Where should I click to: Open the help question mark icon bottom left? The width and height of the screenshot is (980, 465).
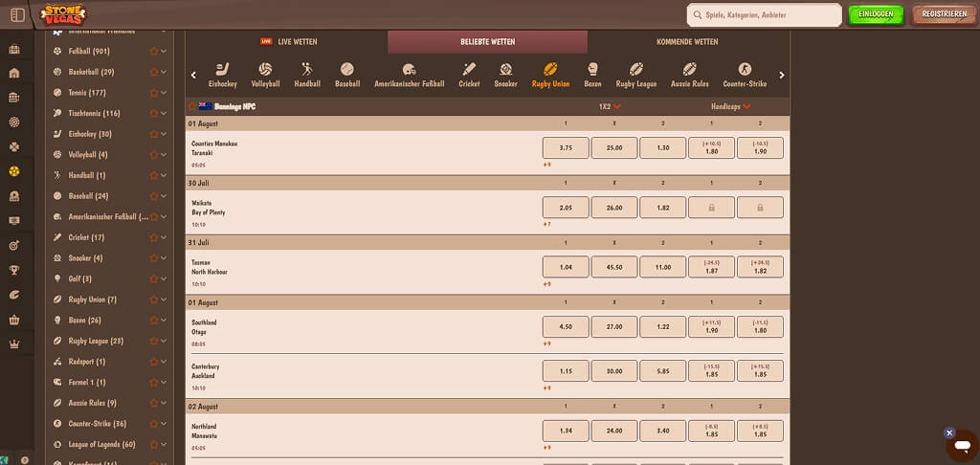point(24,460)
